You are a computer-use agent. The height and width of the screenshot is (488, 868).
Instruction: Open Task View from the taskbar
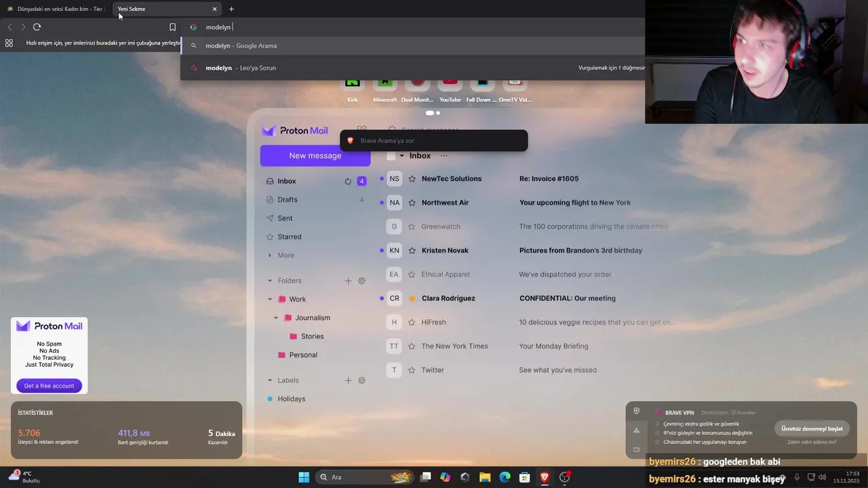[426, 477]
